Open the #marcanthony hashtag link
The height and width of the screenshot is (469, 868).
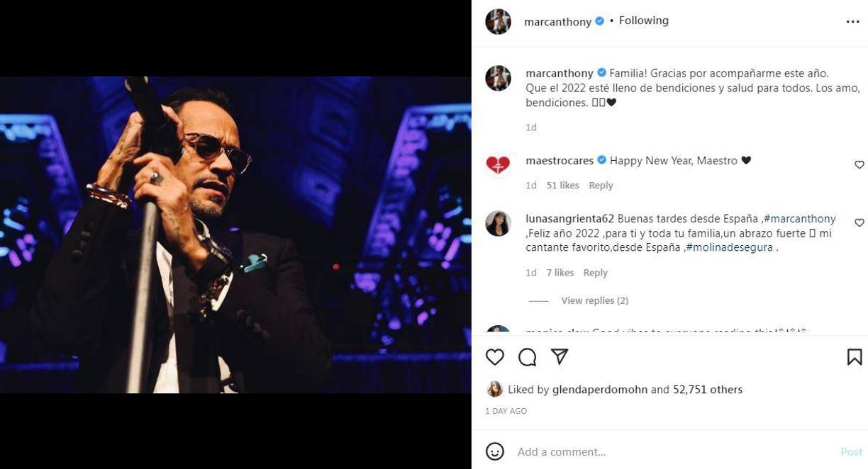[799, 218]
